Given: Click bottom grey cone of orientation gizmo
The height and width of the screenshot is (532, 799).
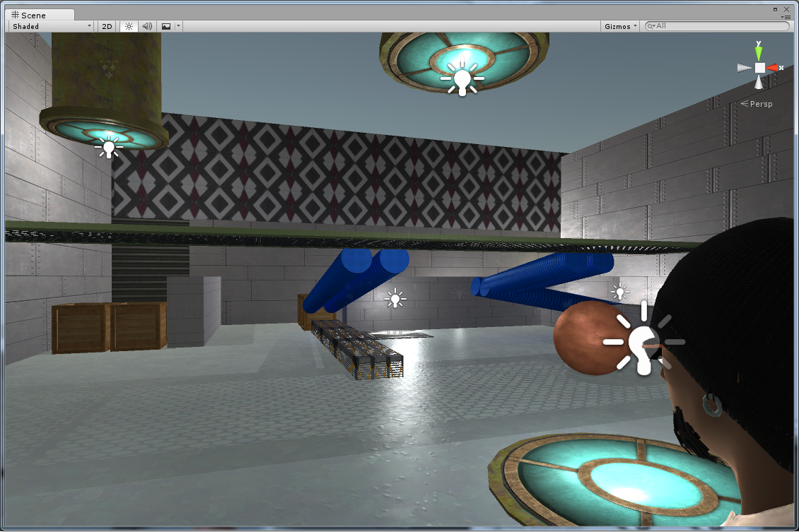Looking at the screenshot, I should click(759, 82).
